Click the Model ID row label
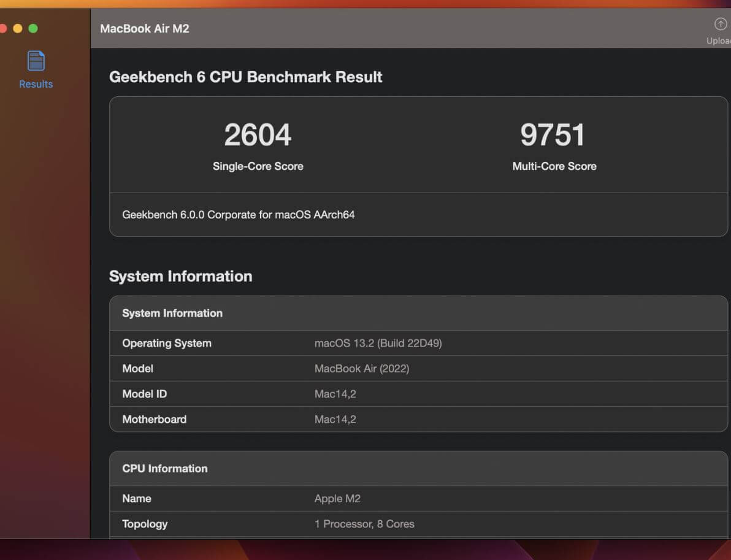This screenshot has height=560, width=731. [x=145, y=394]
